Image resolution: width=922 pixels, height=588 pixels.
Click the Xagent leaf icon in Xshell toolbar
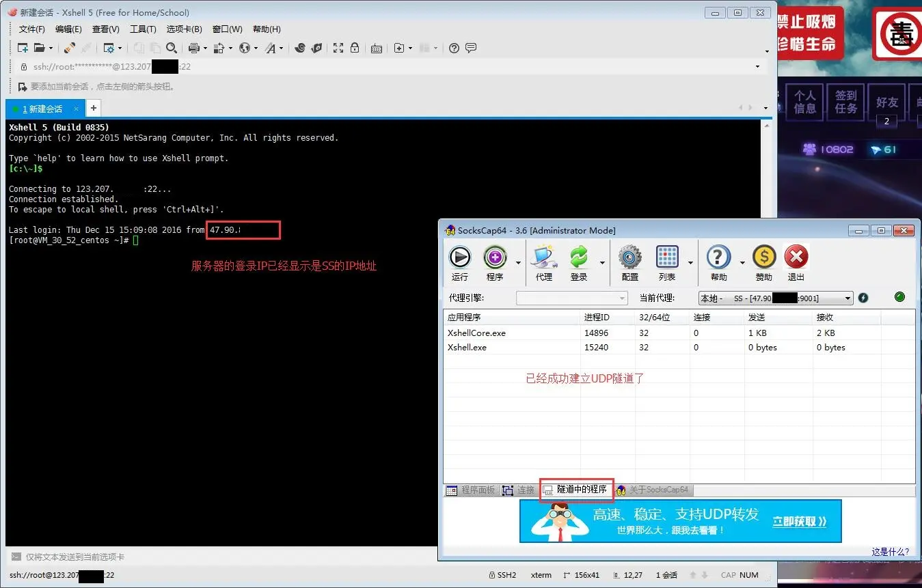316,48
